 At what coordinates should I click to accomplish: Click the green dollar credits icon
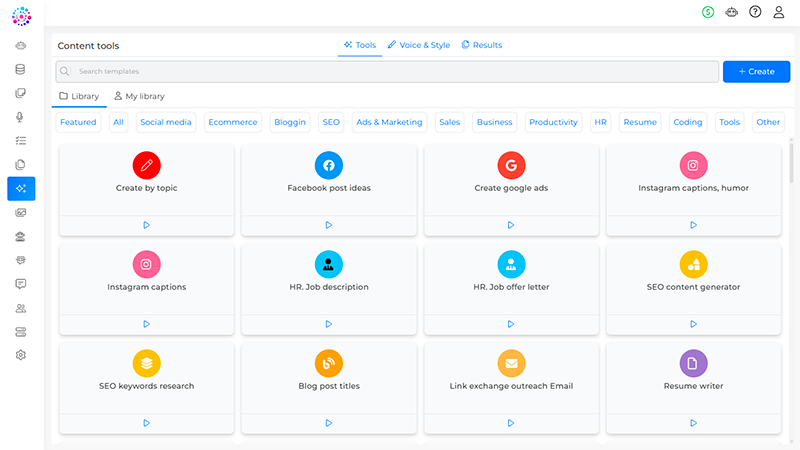[x=708, y=12]
